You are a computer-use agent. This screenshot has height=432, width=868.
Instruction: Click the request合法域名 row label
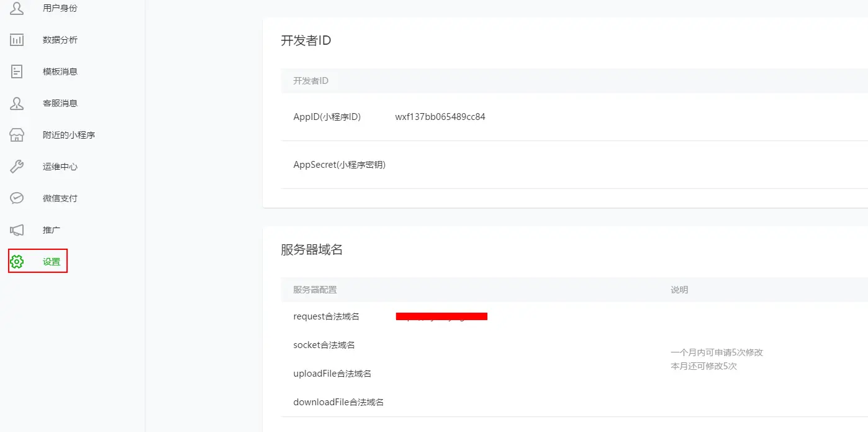coord(327,316)
